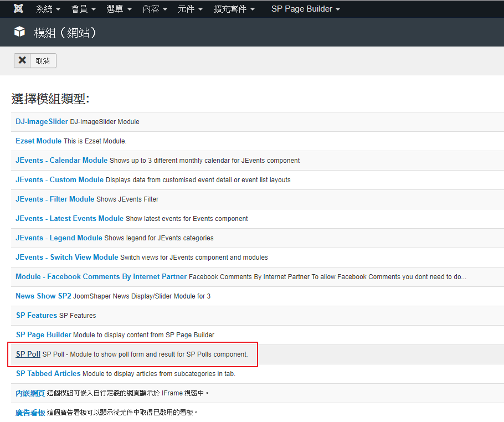This screenshot has width=504, height=422.
Task: Select the News Show SP2 module
Action: (43, 296)
